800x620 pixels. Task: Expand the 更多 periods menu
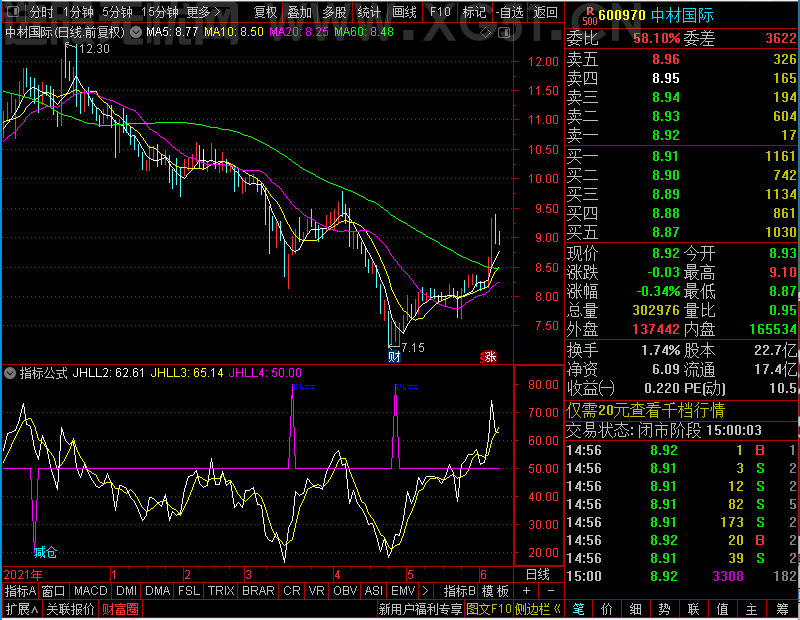203,12
